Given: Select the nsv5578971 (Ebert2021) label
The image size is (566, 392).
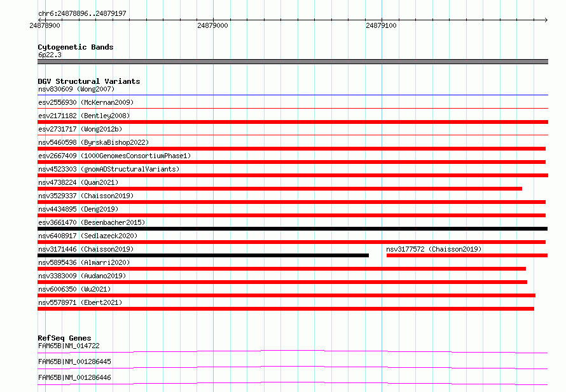Looking at the screenshot, I should (x=80, y=302).
